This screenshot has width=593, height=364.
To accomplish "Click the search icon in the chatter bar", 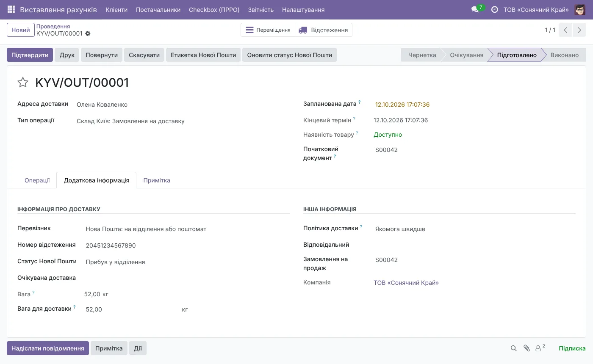I will (513, 348).
